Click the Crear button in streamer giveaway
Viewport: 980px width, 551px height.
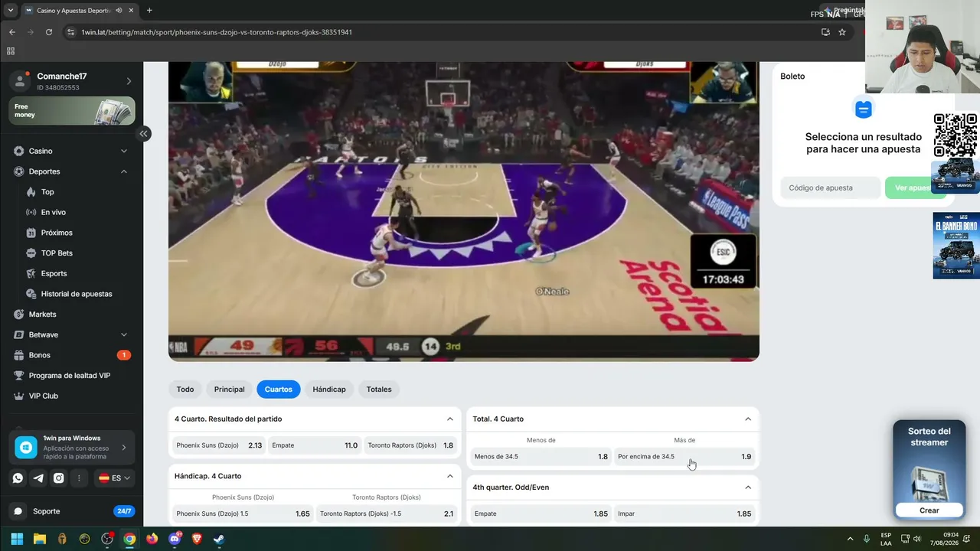click(x=929, y=510)
